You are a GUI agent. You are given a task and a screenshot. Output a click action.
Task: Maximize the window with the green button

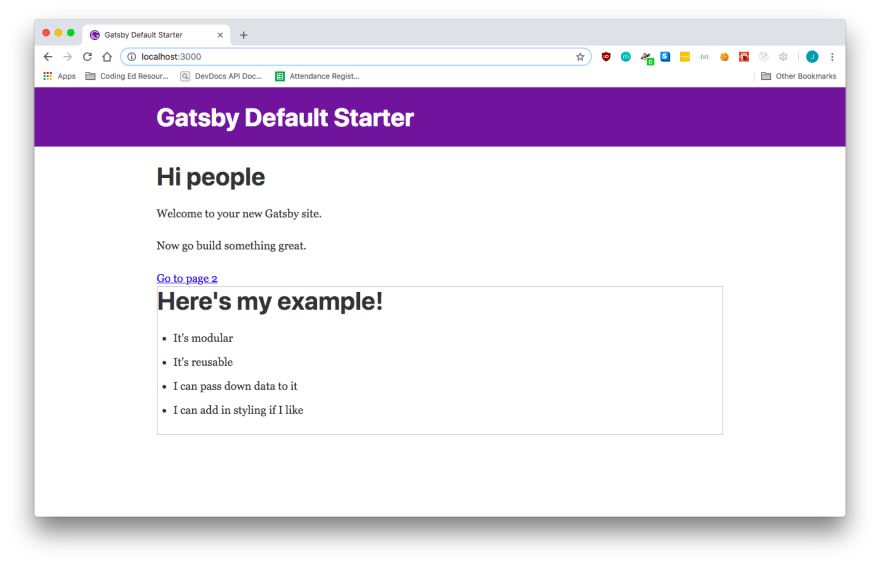(71, 33)
